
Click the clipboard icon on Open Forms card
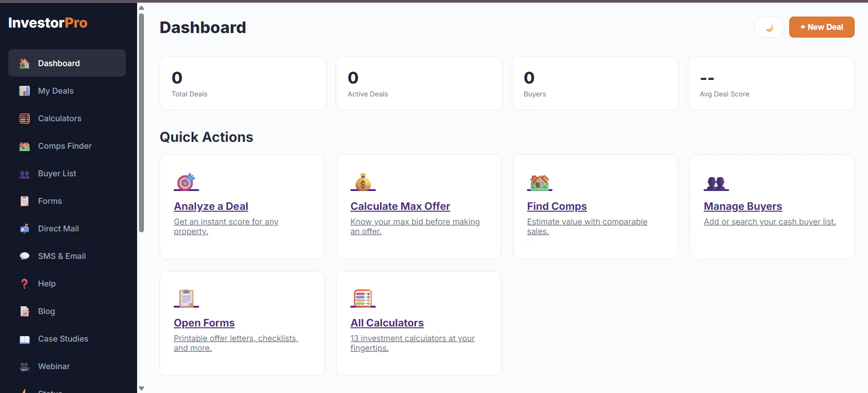[186, 298]
